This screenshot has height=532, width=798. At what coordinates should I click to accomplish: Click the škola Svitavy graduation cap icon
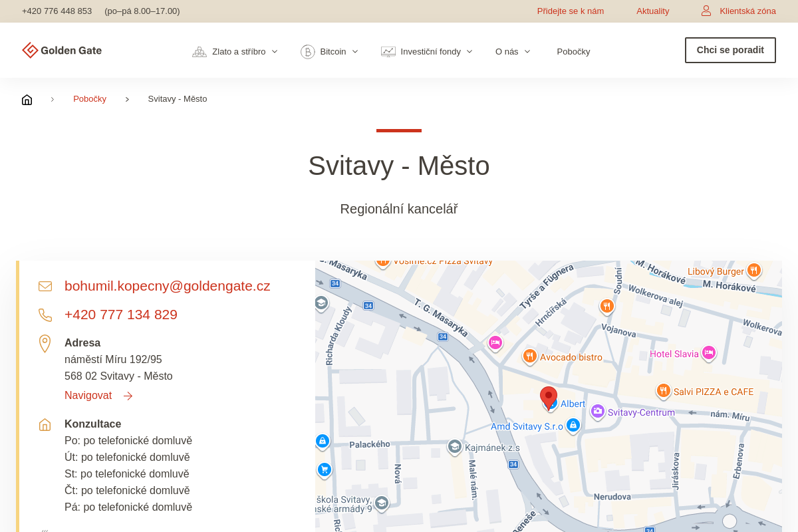(382, 503)
